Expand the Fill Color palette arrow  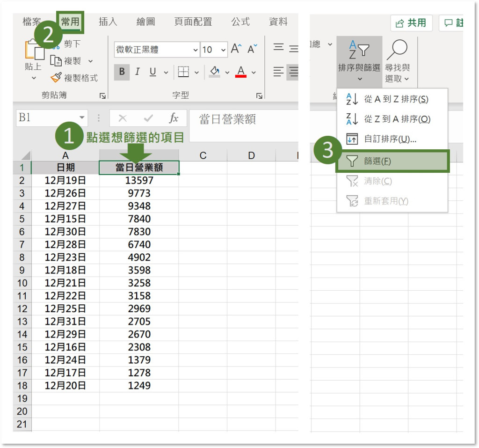coord(227,73)
